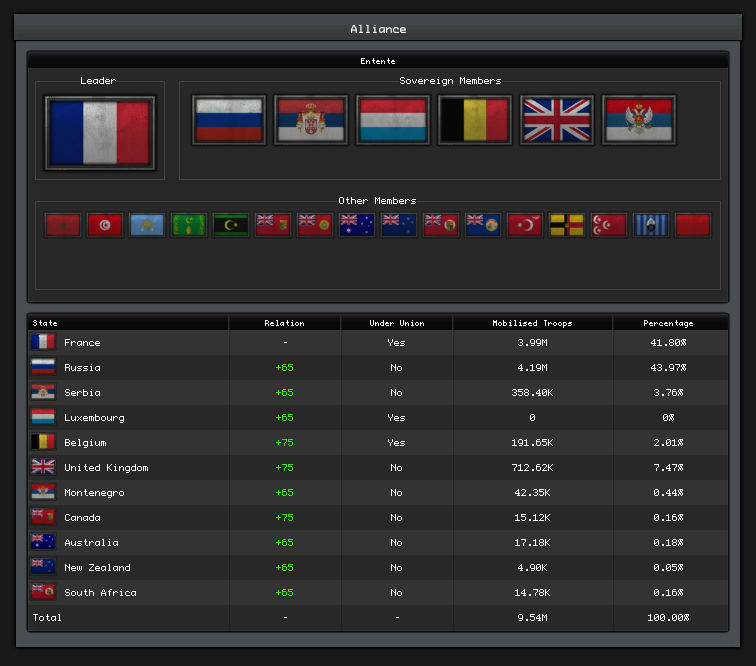Click Luxembourg's Under Union Yes cell

(x=396, y=418)
